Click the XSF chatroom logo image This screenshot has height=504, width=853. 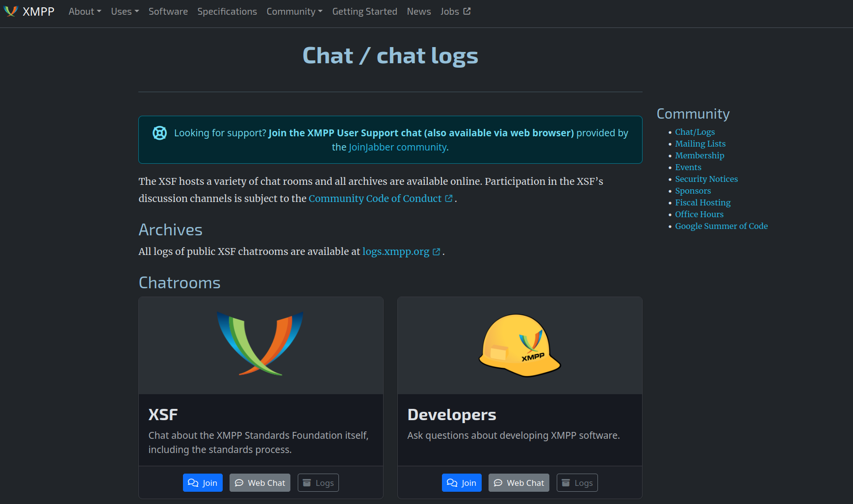[x=260, y=344]
